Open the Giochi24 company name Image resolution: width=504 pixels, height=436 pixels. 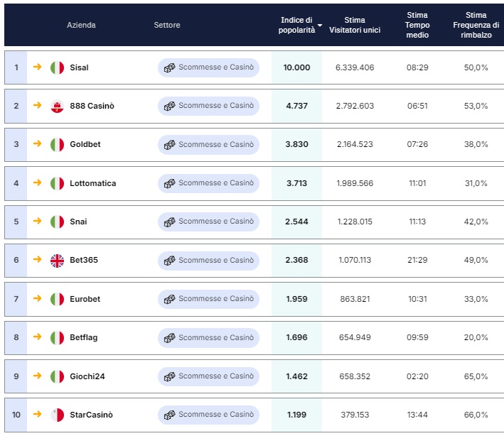pyautogui.click(x=87, y=376)
